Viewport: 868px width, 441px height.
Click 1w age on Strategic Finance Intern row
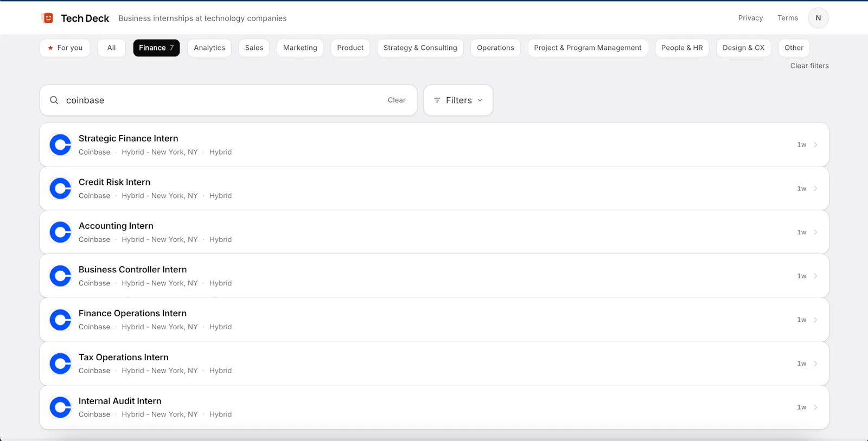801,145
